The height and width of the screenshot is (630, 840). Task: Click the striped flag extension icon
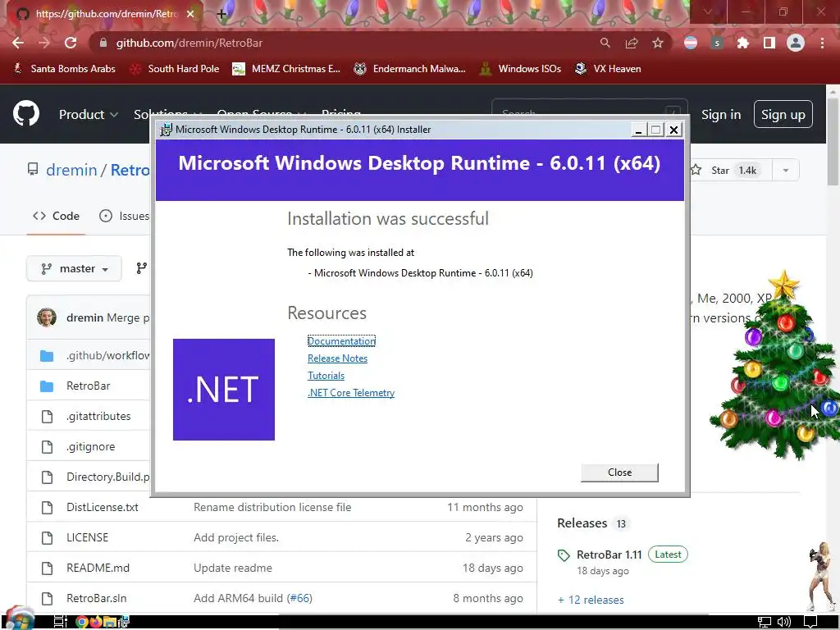pos(691,43)
